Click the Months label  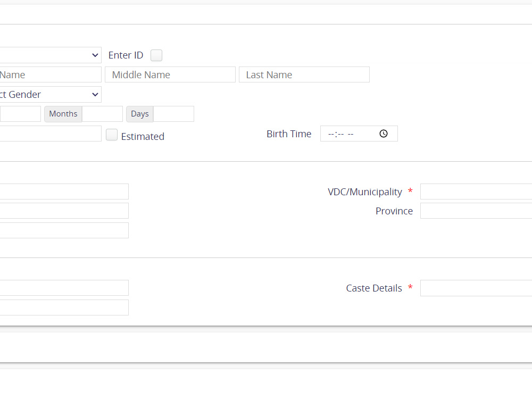(63, 114)
